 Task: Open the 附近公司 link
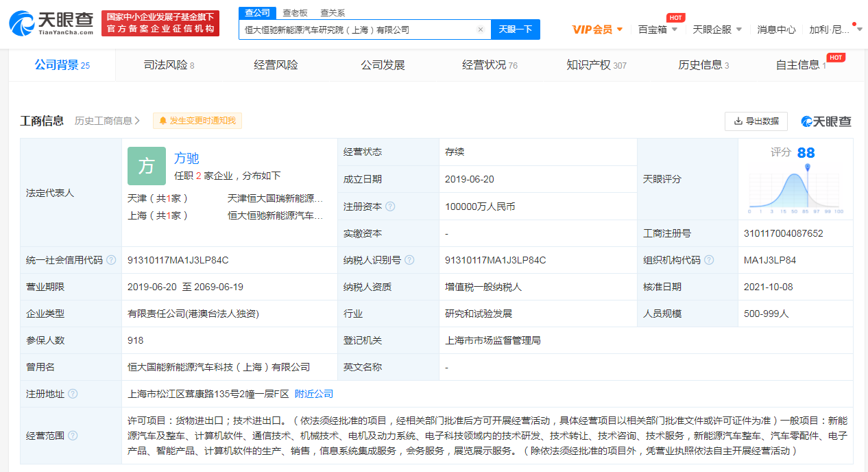point(314,394)
